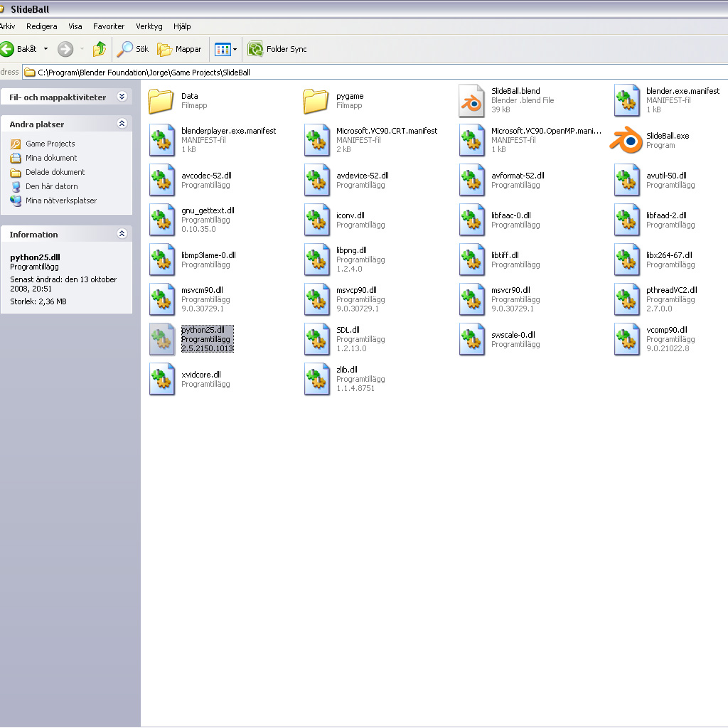Viewport: 728px width, 728px height.
Task: Select libfaad-2.dll file icon
Action: pyautogui.click(x=627, y=220)
